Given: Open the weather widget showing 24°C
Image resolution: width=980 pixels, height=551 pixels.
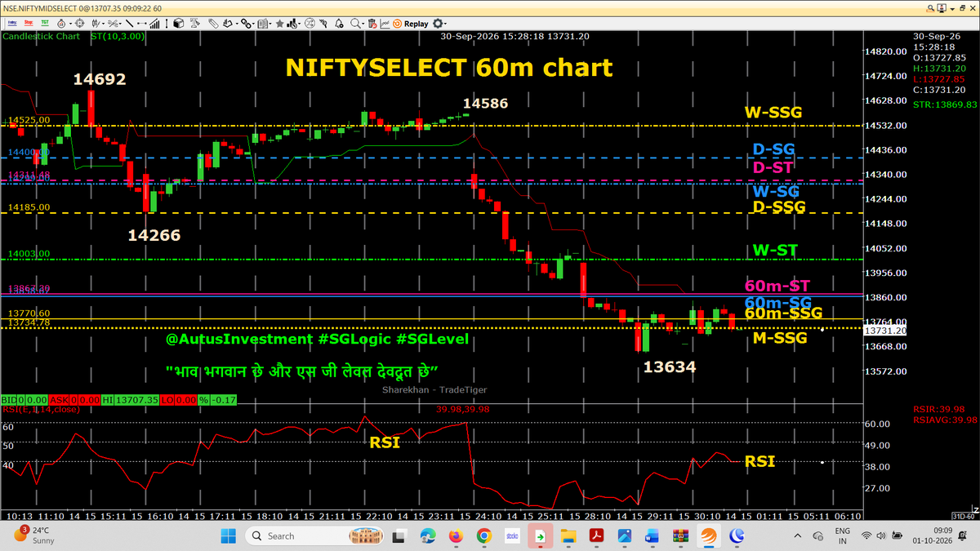Looking at the screenshot, I should [33, 535].
